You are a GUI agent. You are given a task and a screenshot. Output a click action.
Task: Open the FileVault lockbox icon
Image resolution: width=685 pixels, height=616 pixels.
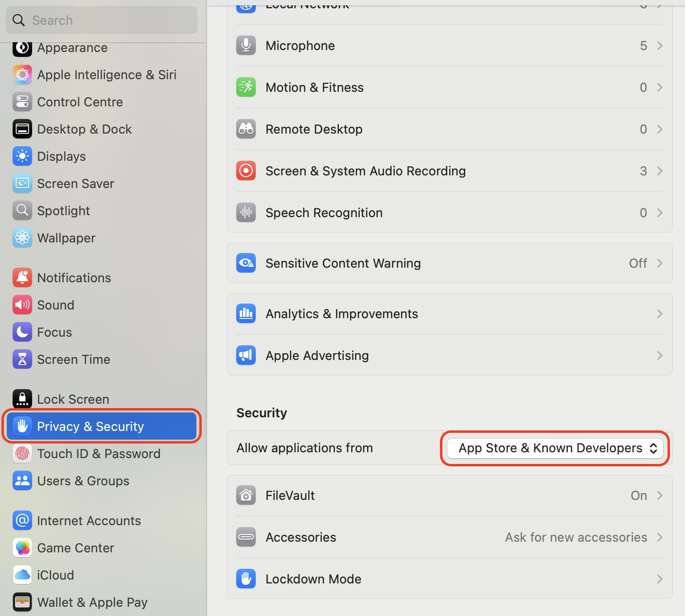pos(246,495)
